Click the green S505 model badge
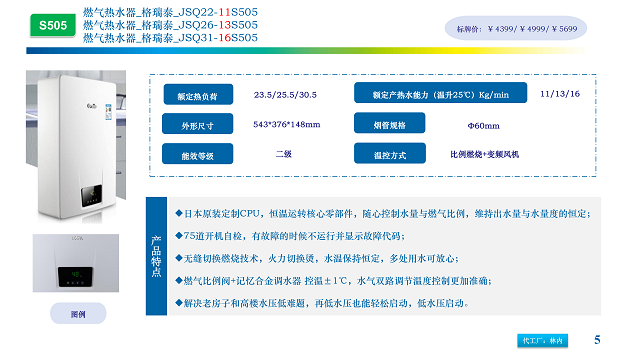Image resolution: width=640 pixels, height=360 pixels. click(53, 25)
